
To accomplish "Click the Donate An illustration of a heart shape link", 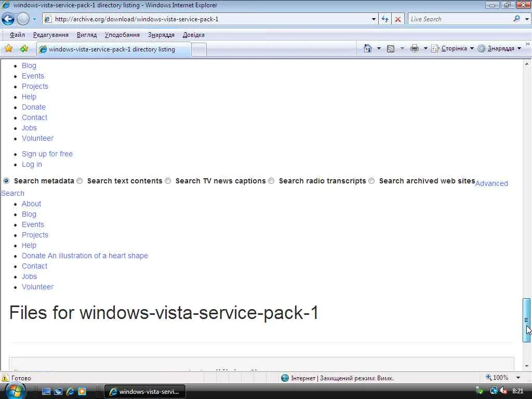I will [85, 256].
